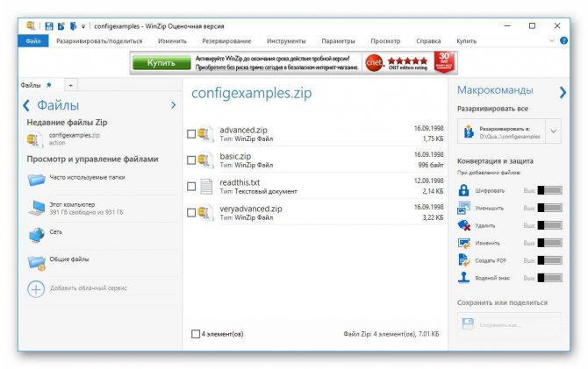This screenshot has height=369, width=588.
Task: Click the WinZip app icon in title bar
Action: tap(31, 25)
